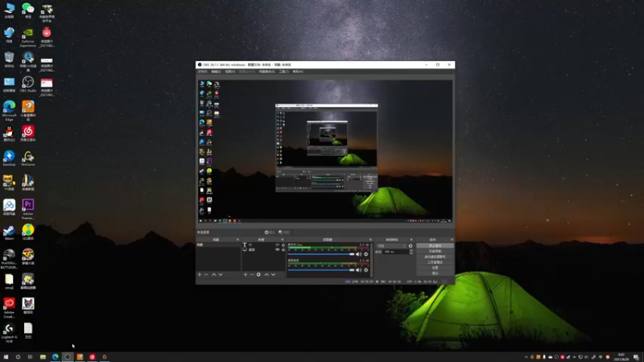Screen dimensions: 644x362
Task: Remove selected scene with the minus button
Action: [x=206, y=274]
